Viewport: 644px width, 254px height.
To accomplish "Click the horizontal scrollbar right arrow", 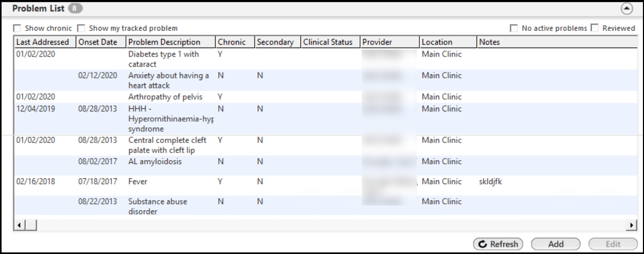I will tap(633, 225).
